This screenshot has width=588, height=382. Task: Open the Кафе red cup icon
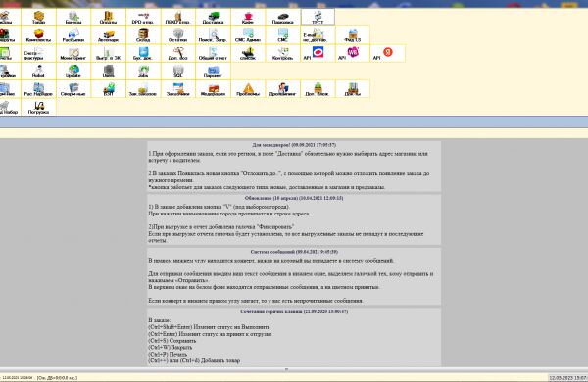pos(248,18)
